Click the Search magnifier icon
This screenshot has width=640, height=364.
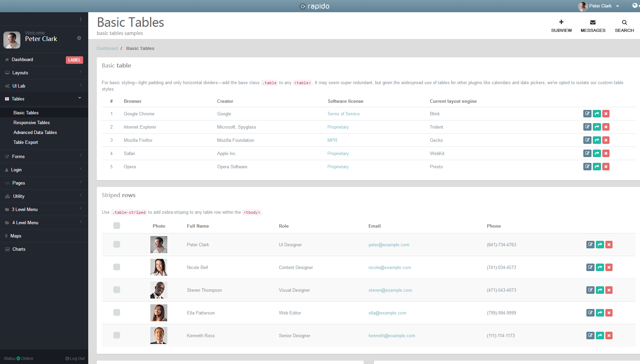624,22
